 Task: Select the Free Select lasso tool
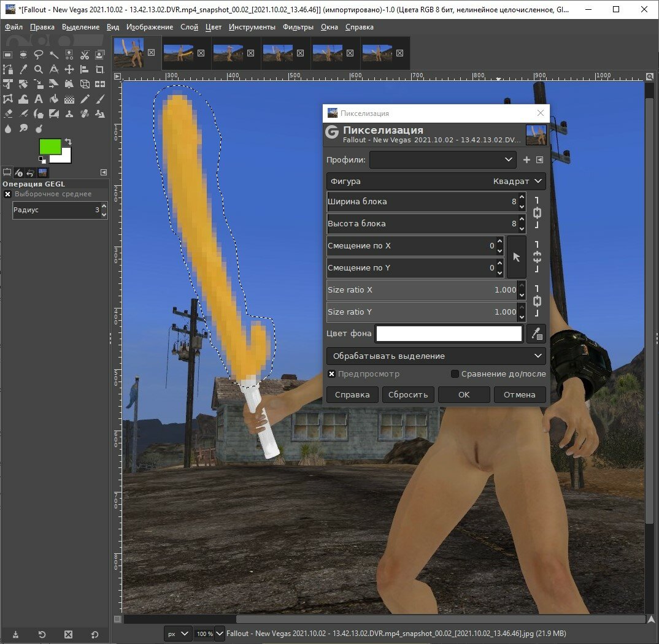39,55
